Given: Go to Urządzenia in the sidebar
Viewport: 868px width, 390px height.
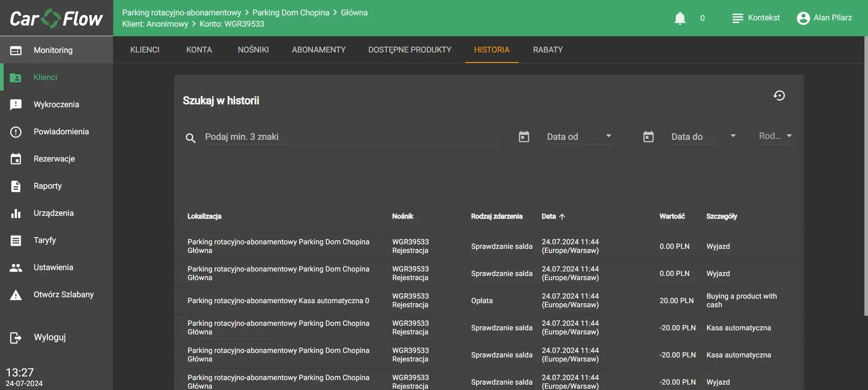Looking at the screenshot, I should pyautogui.click(x=53, y=213).
